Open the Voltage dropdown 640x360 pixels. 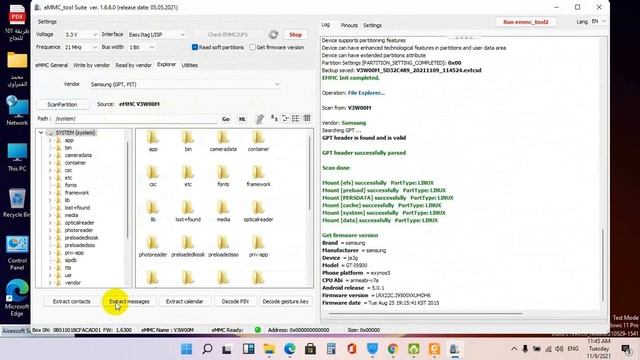click(x=81, y=35)
